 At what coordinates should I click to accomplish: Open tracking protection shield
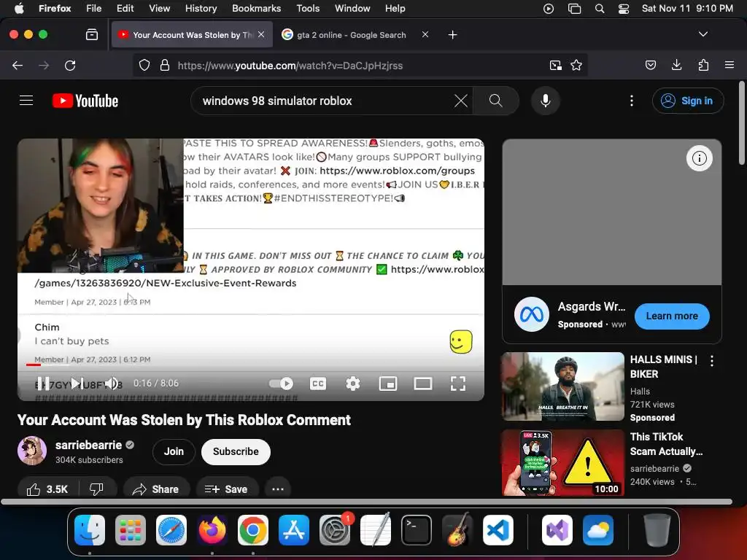[144, 65]
